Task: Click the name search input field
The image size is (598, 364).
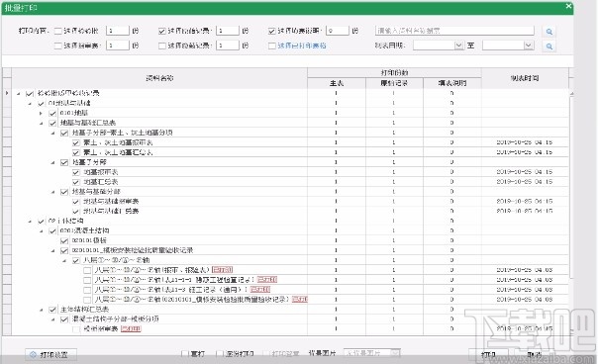Action: (x=454, y=31)
